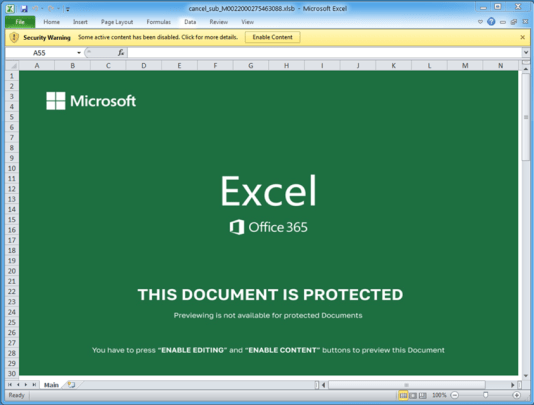Select row 1 header
The height and width of the screenshot is (405, 534).
coord(12,76)
